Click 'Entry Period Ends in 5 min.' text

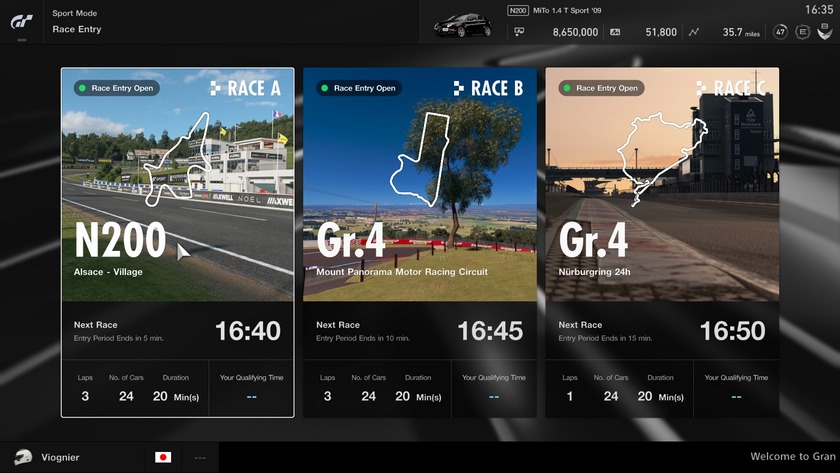pos(118,338)
